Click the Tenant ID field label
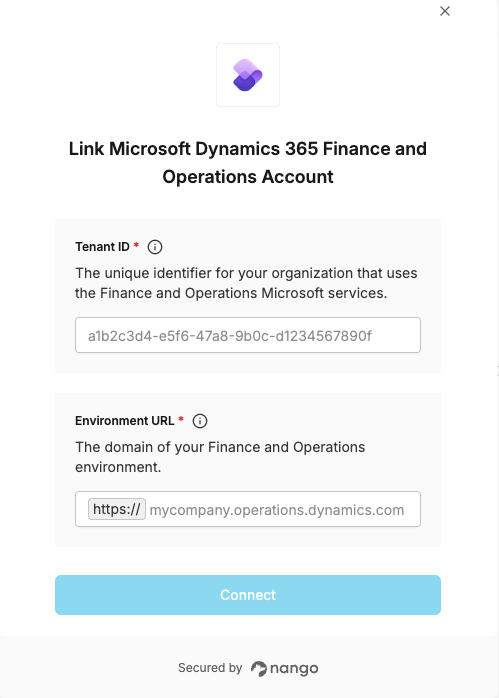Screen dimensions: 499x698 point(102,247)
